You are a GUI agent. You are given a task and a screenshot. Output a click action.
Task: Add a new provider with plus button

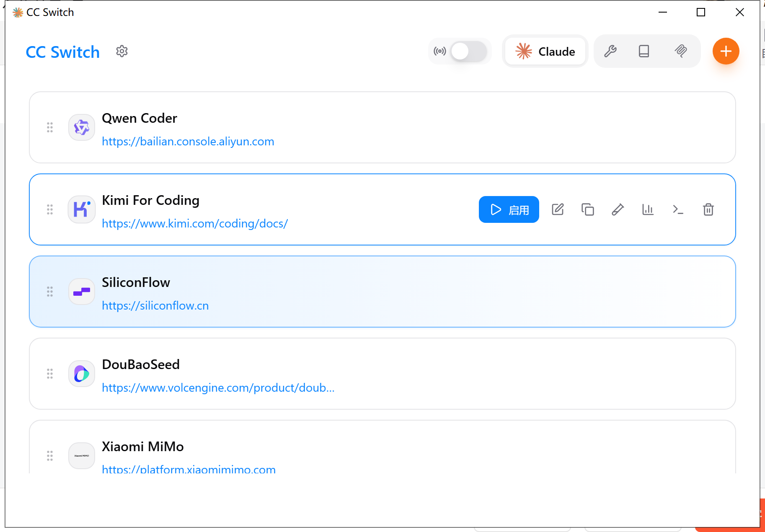coord(726,51)
